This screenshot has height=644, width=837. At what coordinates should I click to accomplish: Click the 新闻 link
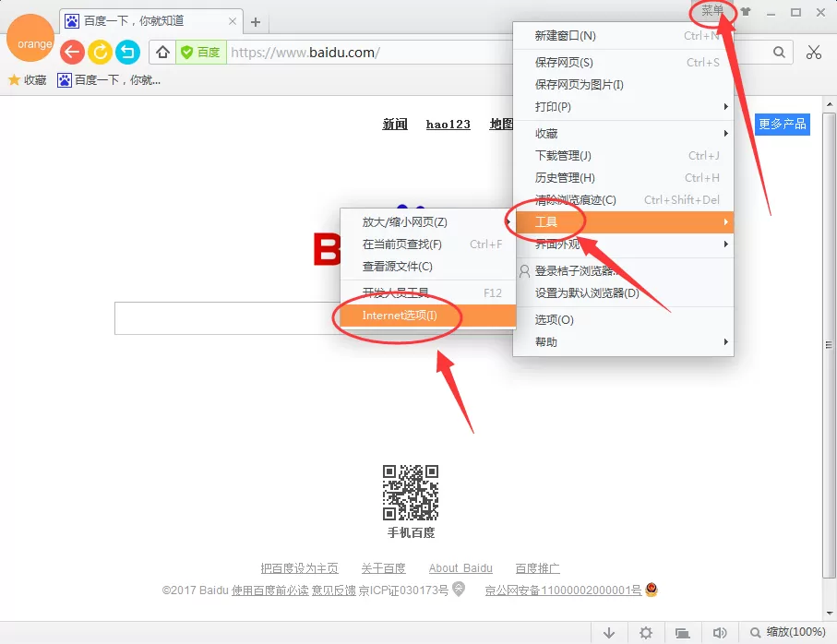(x=395, y=125)
